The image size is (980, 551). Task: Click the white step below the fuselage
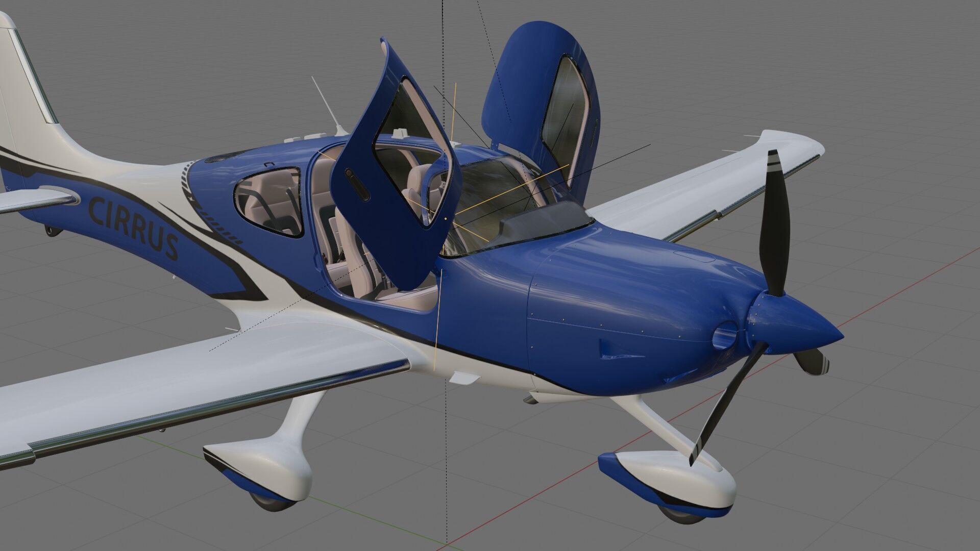[465, 378]
